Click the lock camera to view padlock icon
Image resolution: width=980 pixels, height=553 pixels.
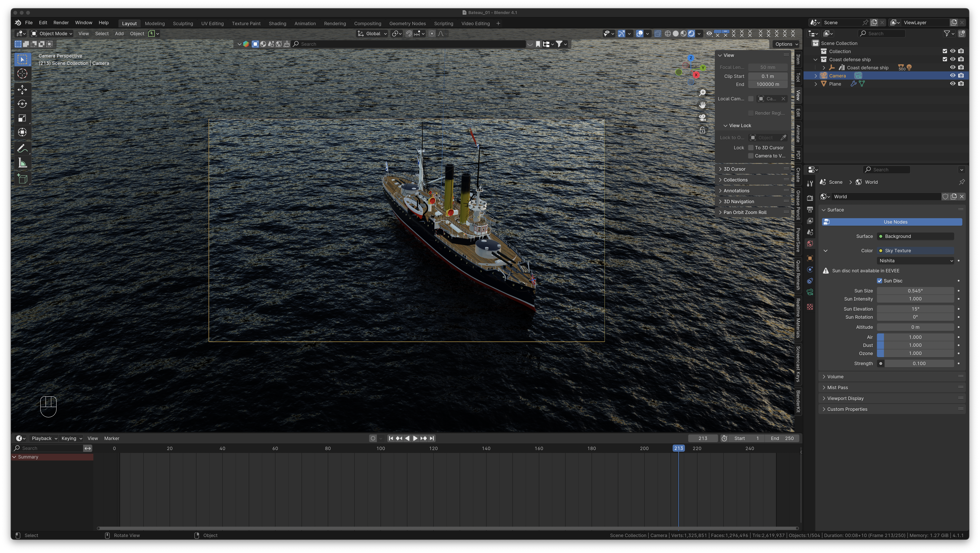click(x=702, y=130)
